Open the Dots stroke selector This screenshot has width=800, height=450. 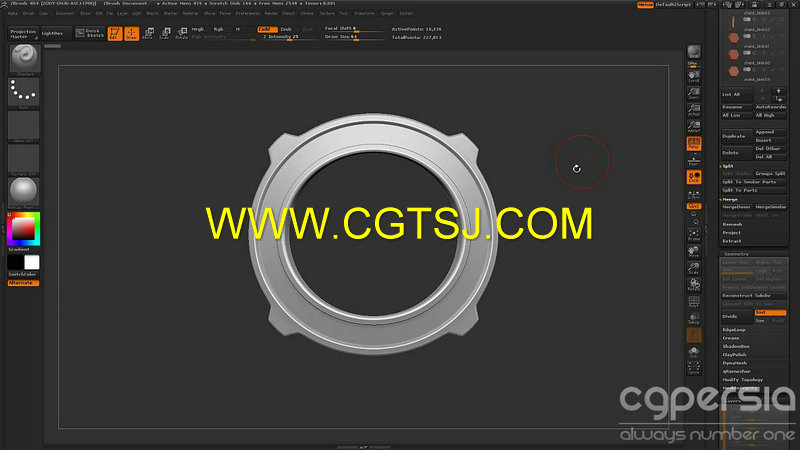(23, 93)
